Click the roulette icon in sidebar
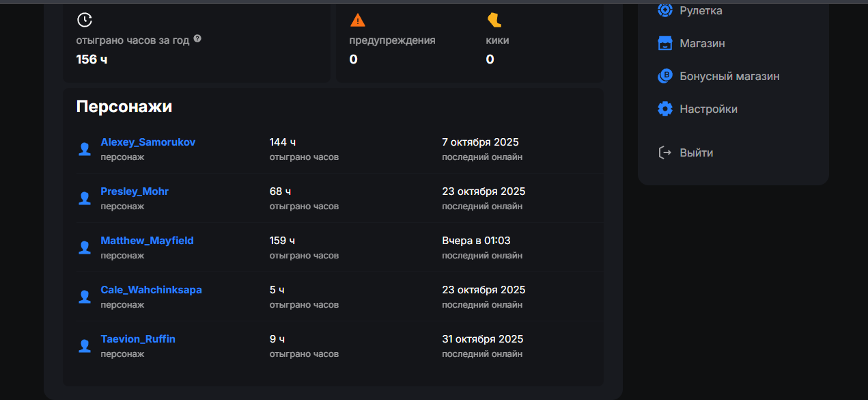 [x=664, y=10]
